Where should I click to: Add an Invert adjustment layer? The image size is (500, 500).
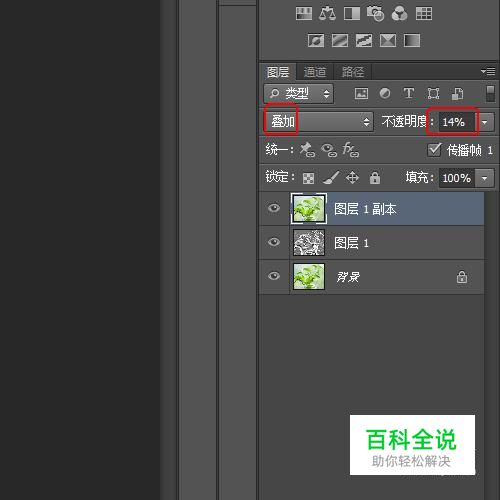click(x=316, y=41)
